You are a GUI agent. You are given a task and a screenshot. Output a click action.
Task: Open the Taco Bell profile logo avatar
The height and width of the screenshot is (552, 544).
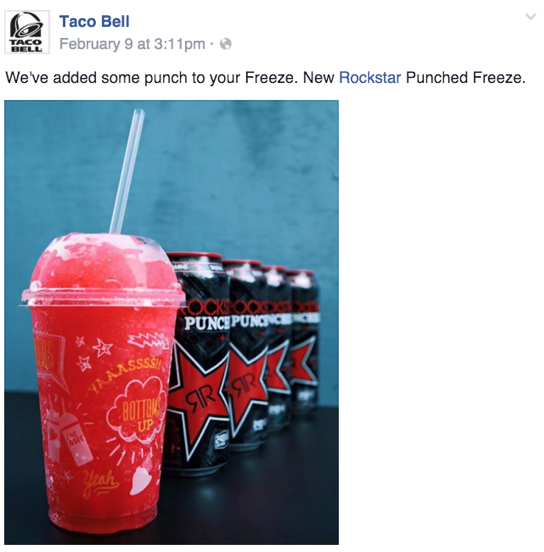(x=27, y=32)
